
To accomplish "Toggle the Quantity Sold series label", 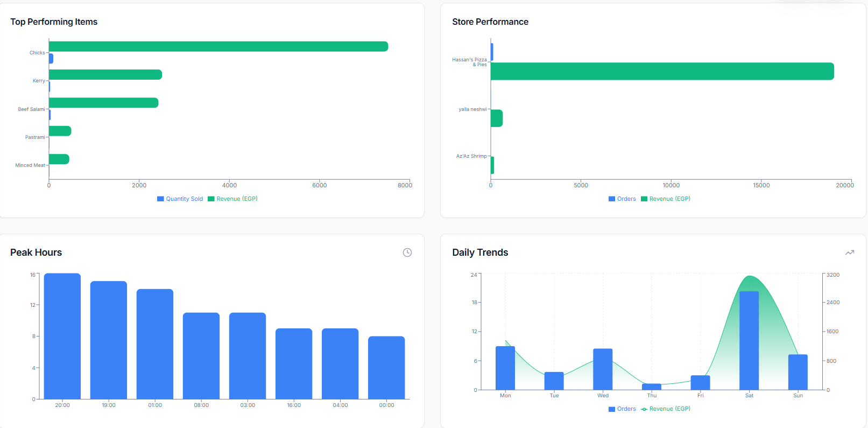I will pos(184,199).
